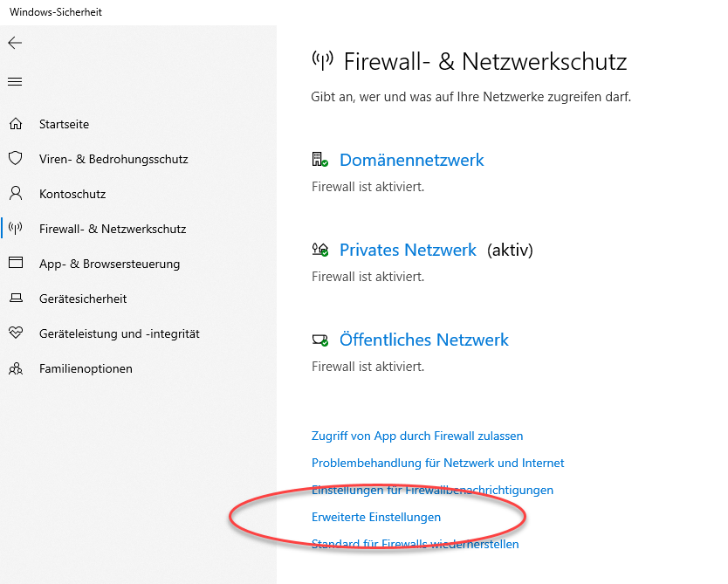Open the Privates Netzwerk settings link
This screenshot has height=584, width=728.
click(x=408, y=251)
